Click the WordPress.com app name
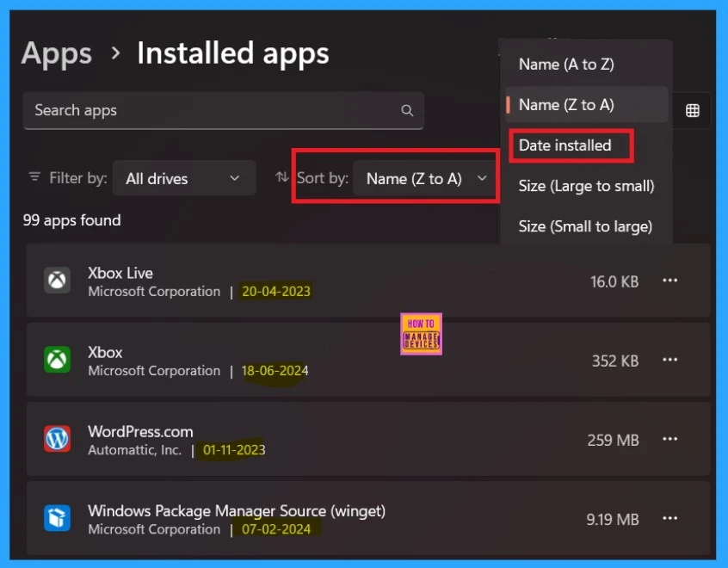728x568 pixels. [x=140, y=432]
